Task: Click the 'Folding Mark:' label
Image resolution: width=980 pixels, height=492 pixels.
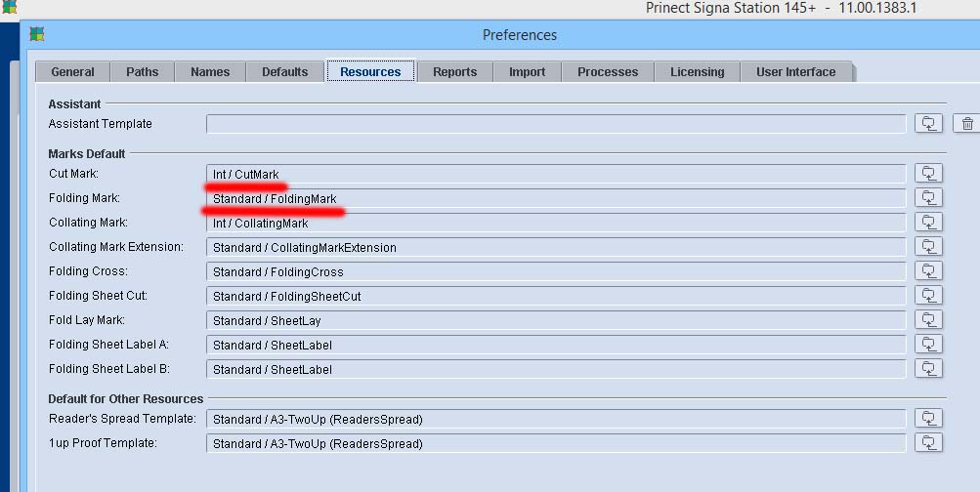Action: (x=84, y=198)
